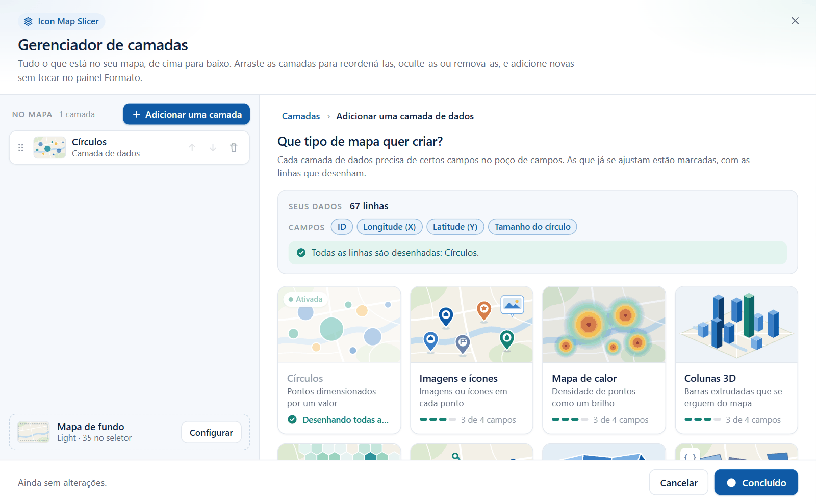Click the Ativada badge on Círculos card
This screenshot has width=816, height=504.
(305, 299)
